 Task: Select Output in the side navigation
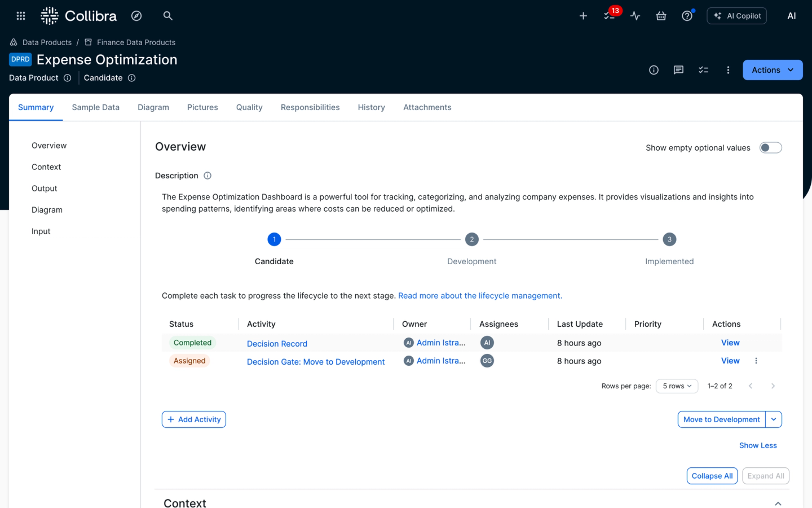click(x=45, y=189)
